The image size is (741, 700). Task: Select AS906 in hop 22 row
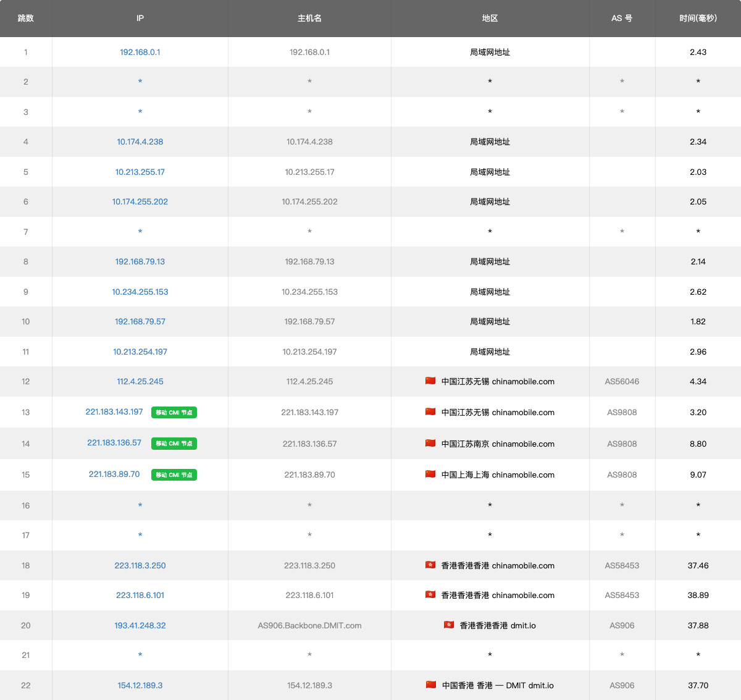point(622,685)
